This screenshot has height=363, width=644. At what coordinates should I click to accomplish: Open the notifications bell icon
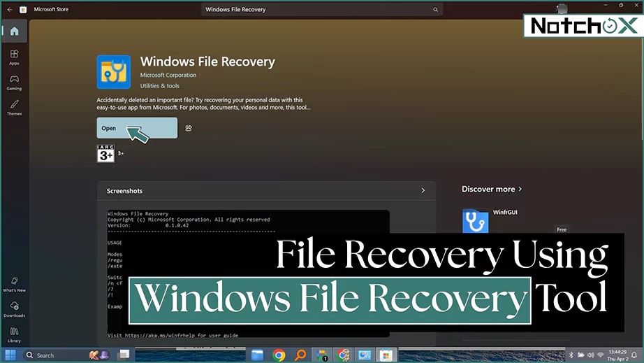[634, 355]
